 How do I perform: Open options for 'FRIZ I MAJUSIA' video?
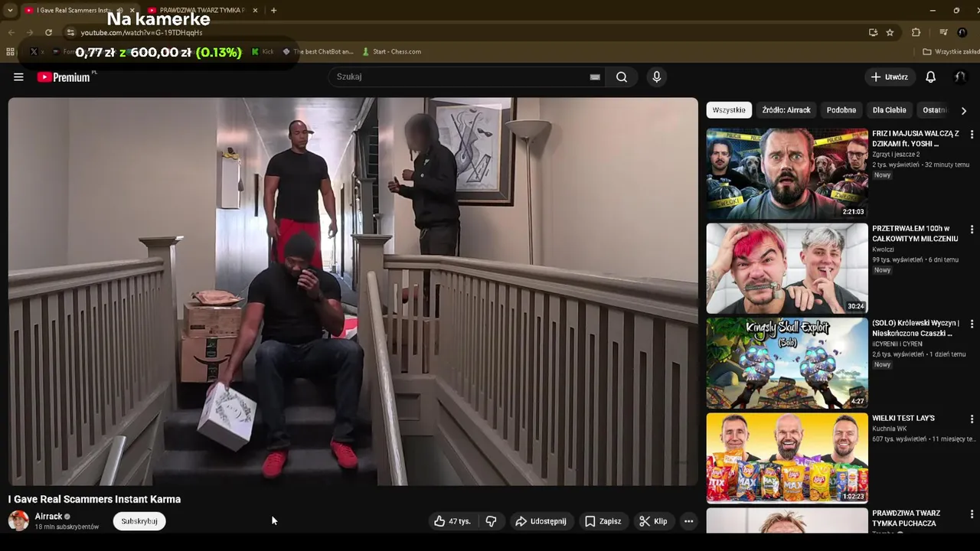click(x=972, y=134)
